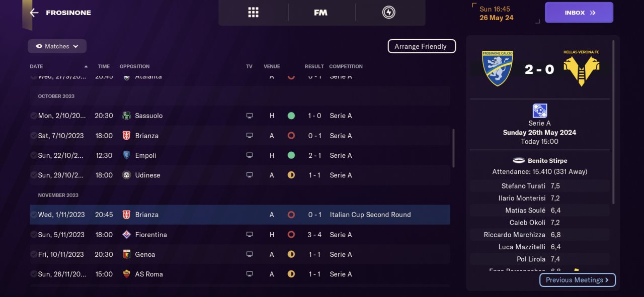Toggle checkmark beside the Udinese match
Screen dimensions: 644x297
coord(33,175)
